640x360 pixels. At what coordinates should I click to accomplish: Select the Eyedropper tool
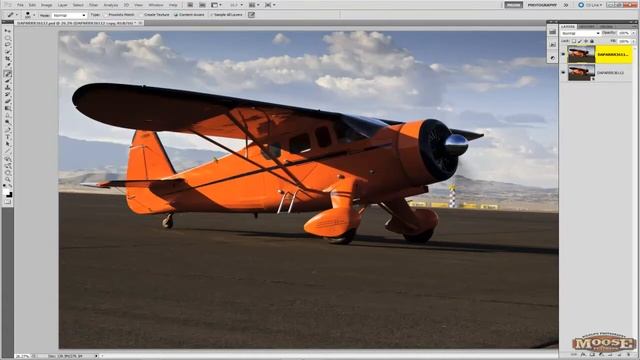8,66
